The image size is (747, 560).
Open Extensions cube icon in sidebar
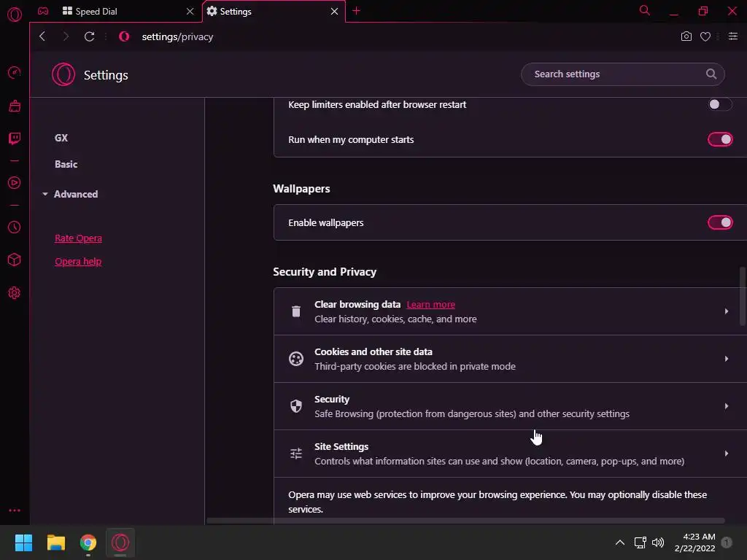pos(15,260)
